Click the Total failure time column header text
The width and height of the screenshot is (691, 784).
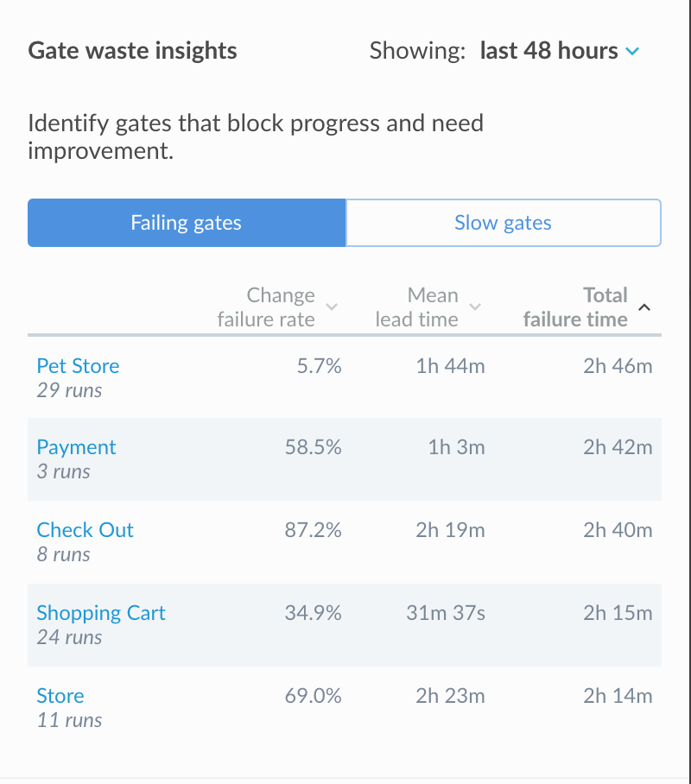click(x=575, y=307)
